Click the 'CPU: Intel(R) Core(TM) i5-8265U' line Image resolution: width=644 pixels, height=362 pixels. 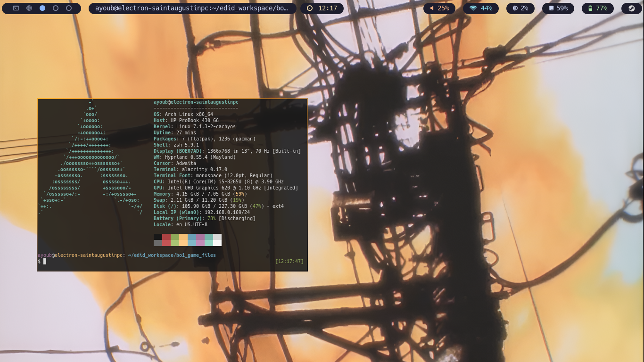tap(219, 181)
